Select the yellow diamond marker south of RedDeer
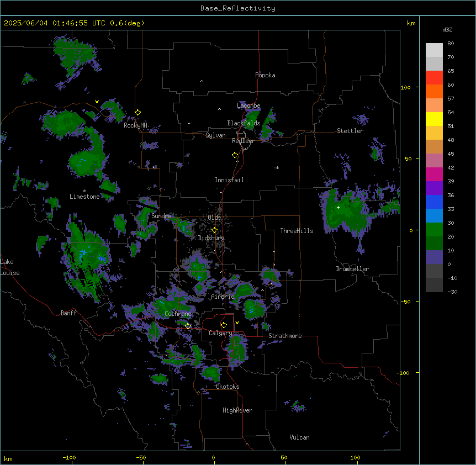Viewport: 476px width, 465px height. (235, 155)
